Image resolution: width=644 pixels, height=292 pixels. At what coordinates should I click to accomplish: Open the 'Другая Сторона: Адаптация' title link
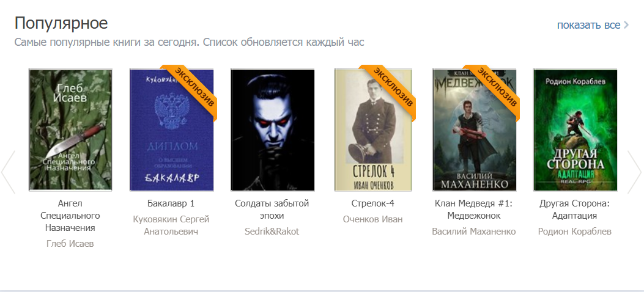point(575,210)
